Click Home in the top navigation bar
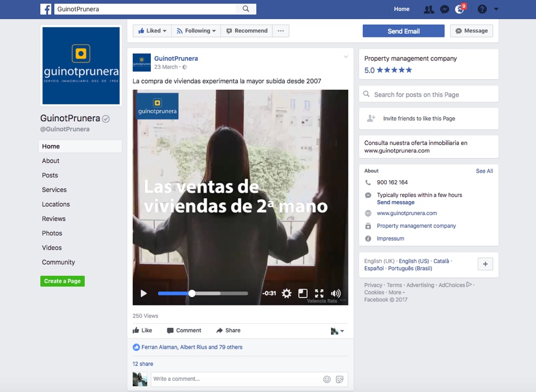 click(x=401, y=9)
